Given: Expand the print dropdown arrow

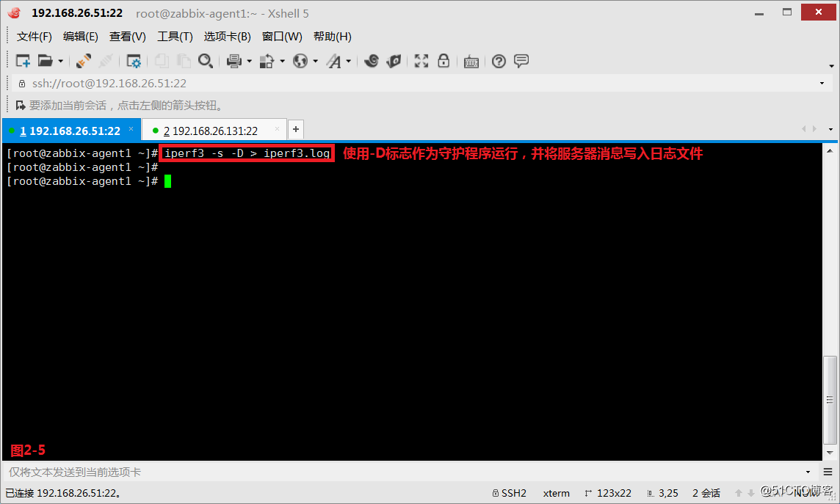Looking at the screenshot, I should (249, 62).
